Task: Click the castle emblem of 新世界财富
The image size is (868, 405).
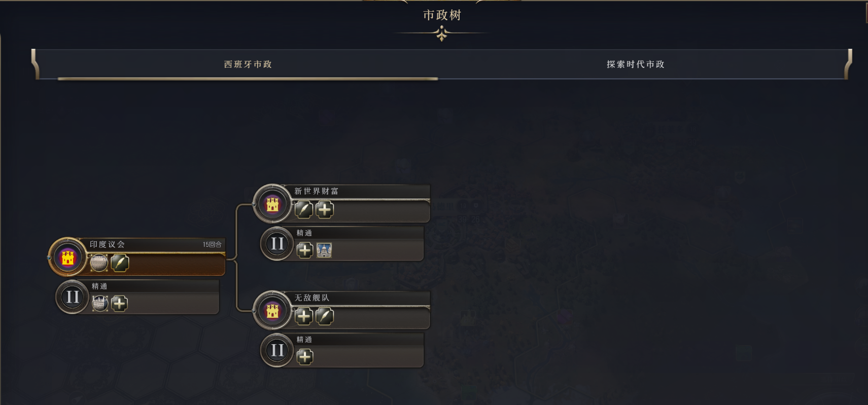Action: pos(272,204)
